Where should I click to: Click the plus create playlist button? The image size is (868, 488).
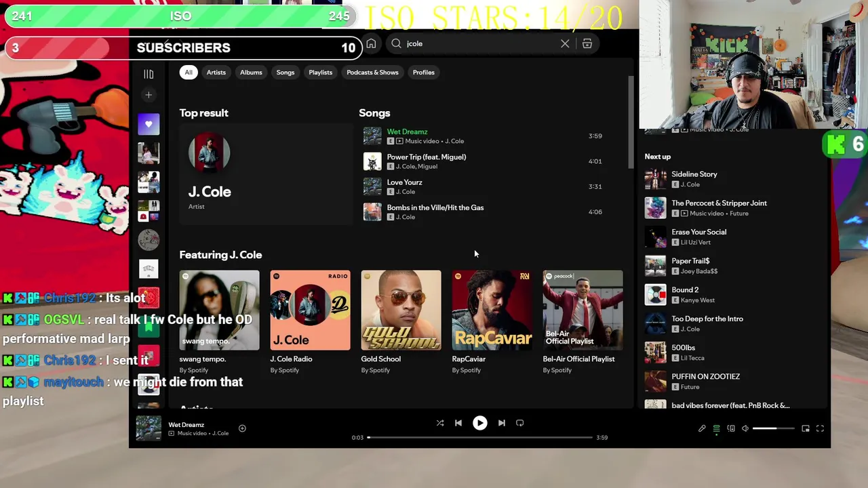[149, 95]
